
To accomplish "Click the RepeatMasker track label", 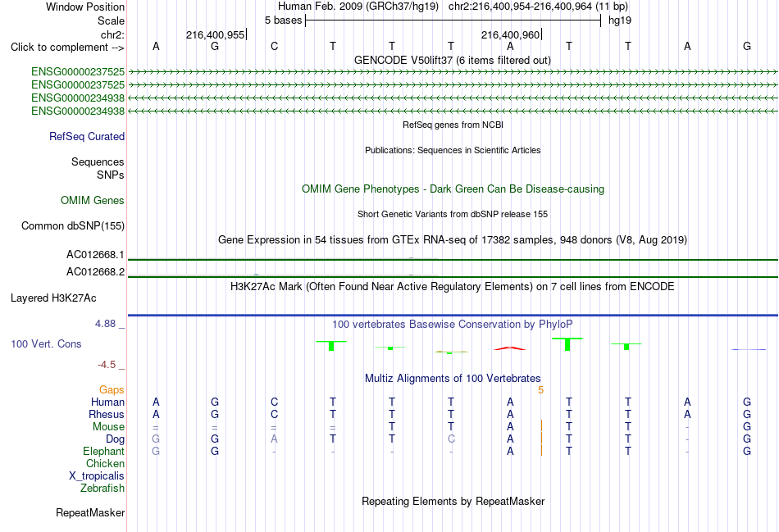I will [x=90, y=513].
